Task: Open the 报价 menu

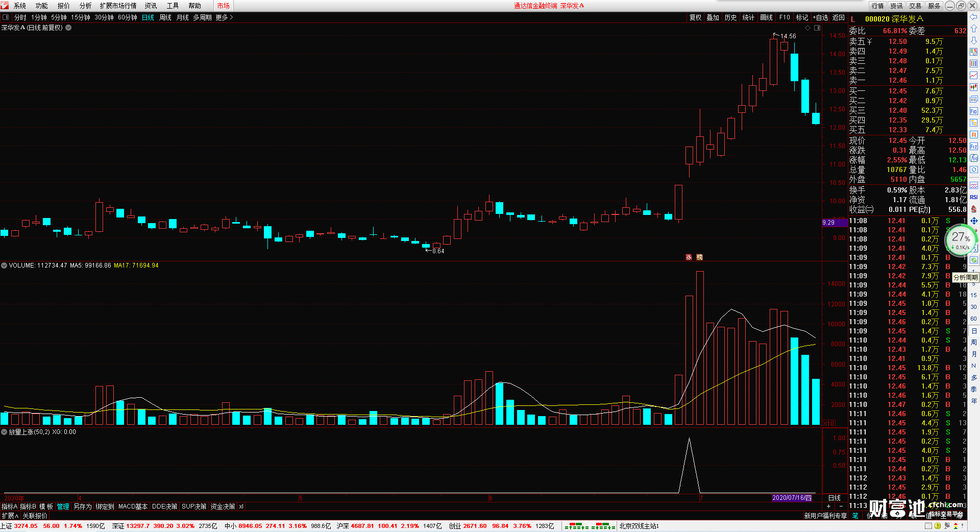Action: (64, 6)
